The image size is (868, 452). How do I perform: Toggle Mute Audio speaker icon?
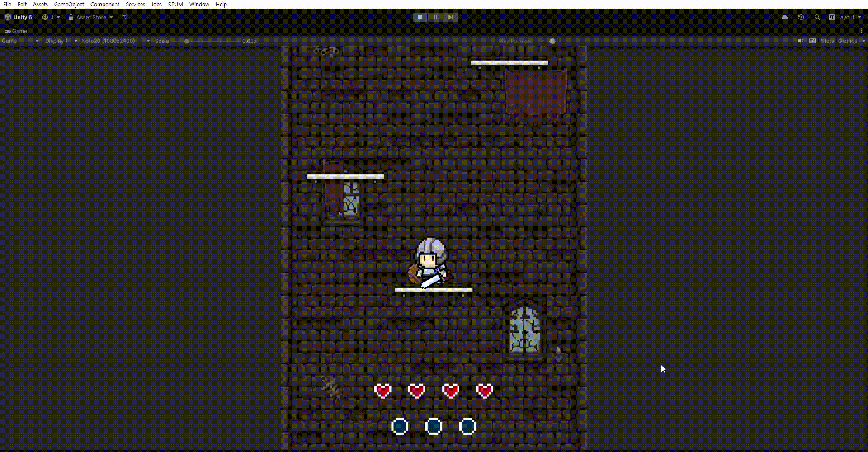[801, 41]
